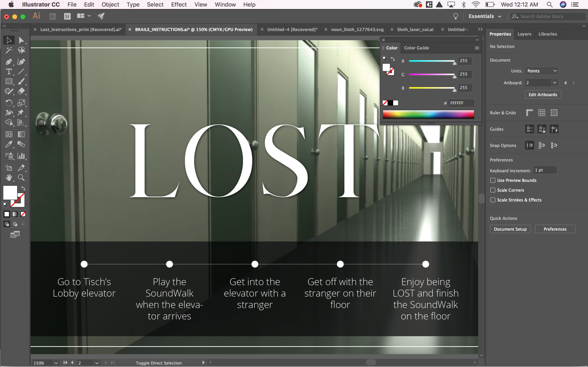Open the Effect menu

(x=179, y=5)
